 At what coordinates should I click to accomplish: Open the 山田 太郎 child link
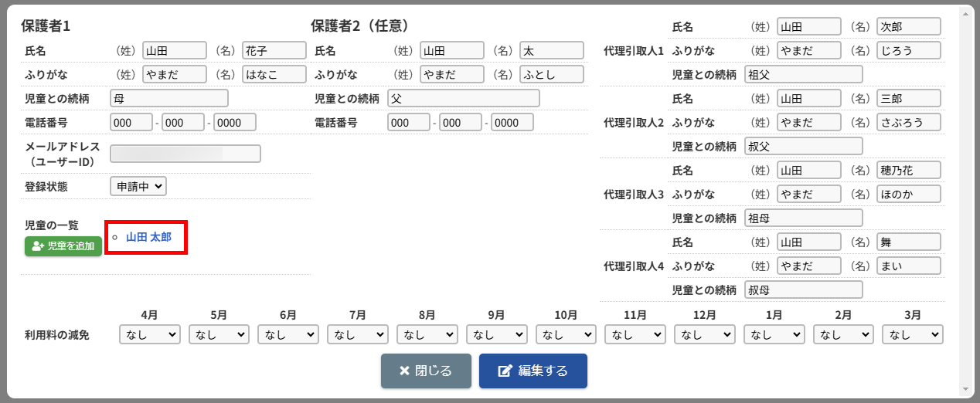click(148, 237)
